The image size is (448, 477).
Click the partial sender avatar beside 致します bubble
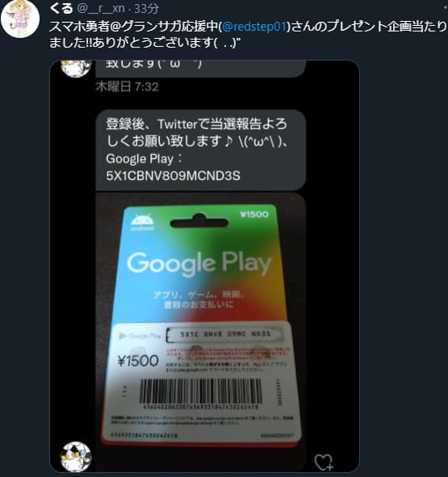click(76, 69)
